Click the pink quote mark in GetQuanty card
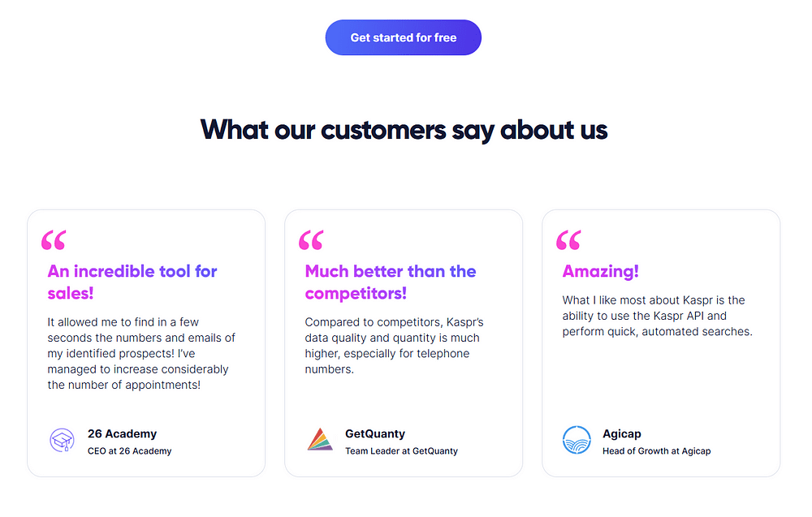 (311, 240)
